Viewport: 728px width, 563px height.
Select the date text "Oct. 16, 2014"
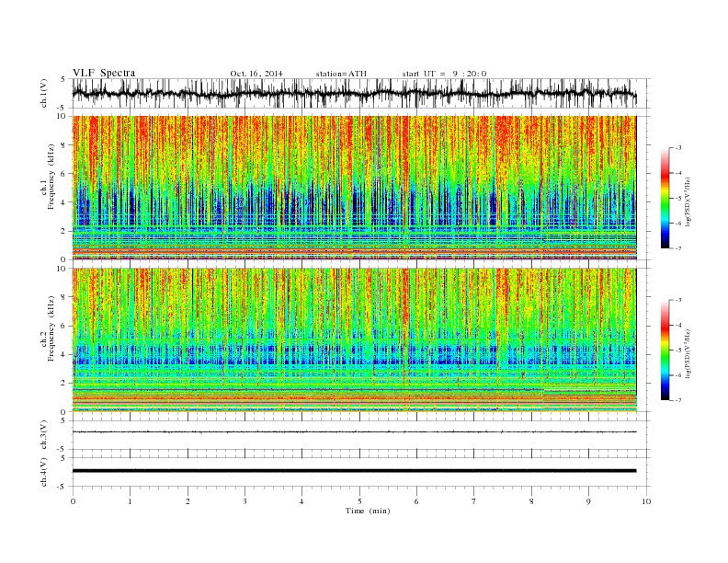(256, 74)
